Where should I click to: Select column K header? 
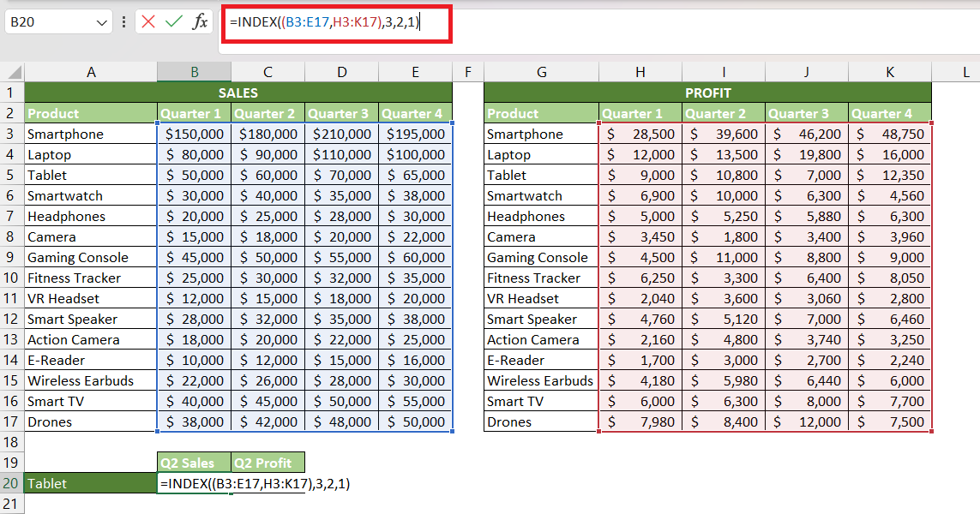(889, 72)
